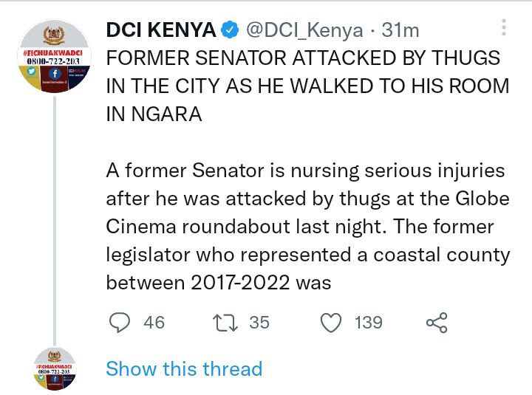This screenshot has height=395, width=532.
Task: Like the tweet with the heart icon
Action: pos(333,323)
